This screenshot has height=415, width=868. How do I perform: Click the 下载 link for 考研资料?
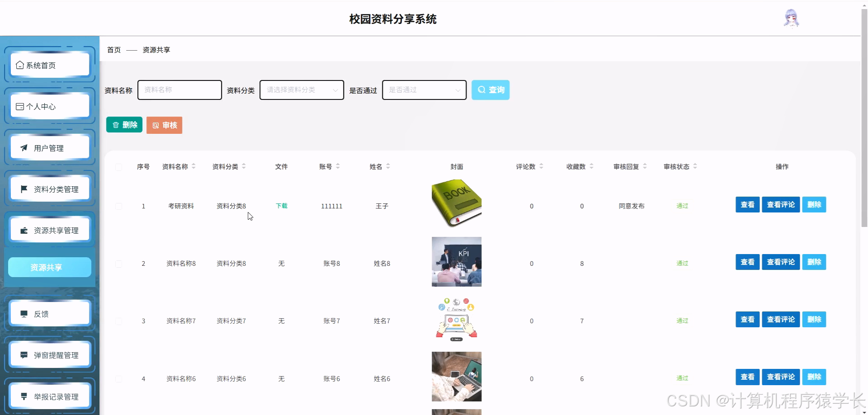click(x=281, y=206)
